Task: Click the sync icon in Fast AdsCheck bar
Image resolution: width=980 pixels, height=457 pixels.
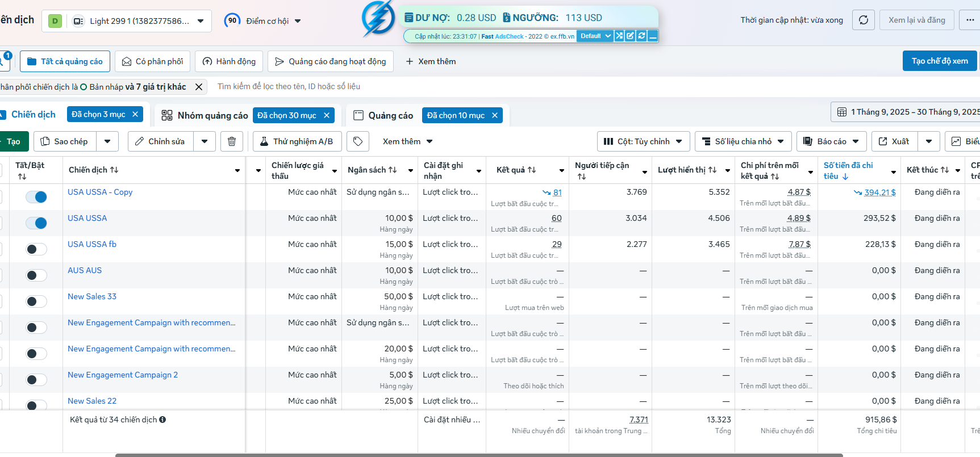Action: (x=641, y=36)
